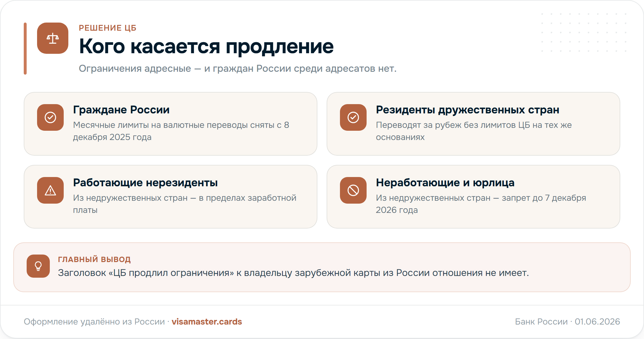Select the «РЕШЕНИЕ ЦБ» label

[107, 28]
